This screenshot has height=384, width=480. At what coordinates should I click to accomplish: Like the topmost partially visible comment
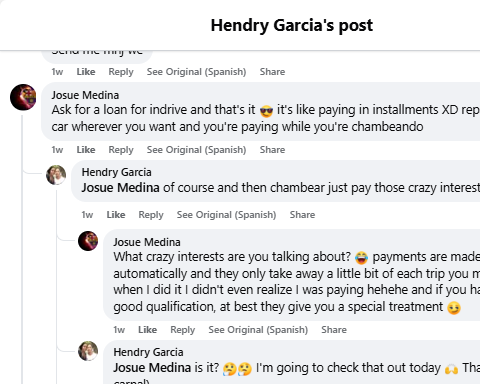[x=86, y=72]
